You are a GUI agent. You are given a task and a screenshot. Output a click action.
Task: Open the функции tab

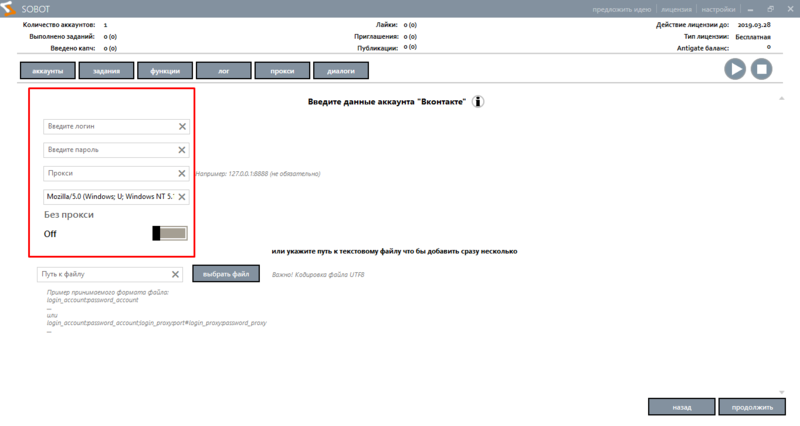click(165, 71)
